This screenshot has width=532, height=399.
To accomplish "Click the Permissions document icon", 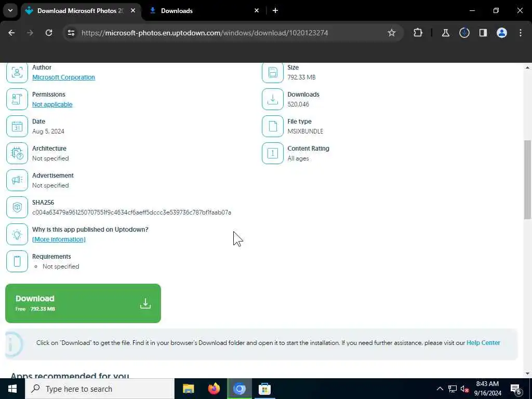I will pos(17,99).
